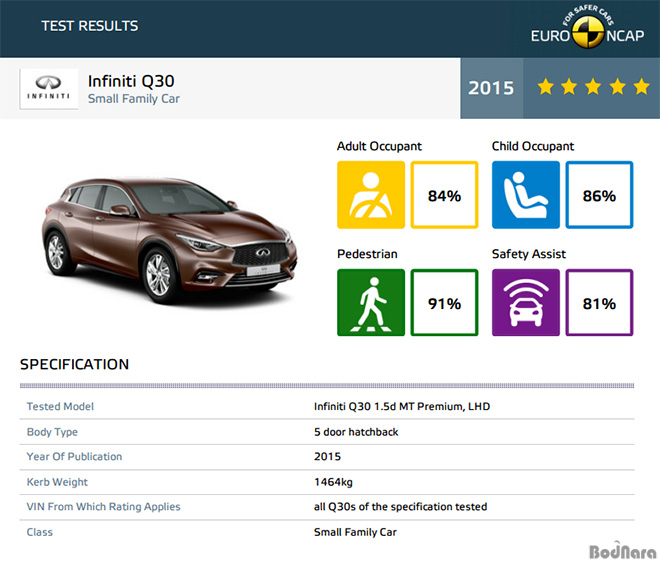Click the blue Child Occupant seat icon

(x=526, y=195)
